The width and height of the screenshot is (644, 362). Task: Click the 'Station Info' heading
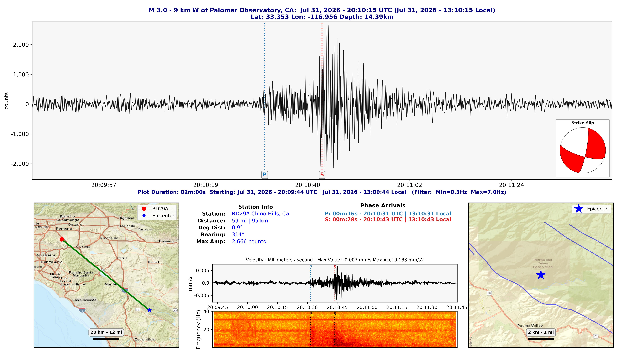tap(255, 207)
